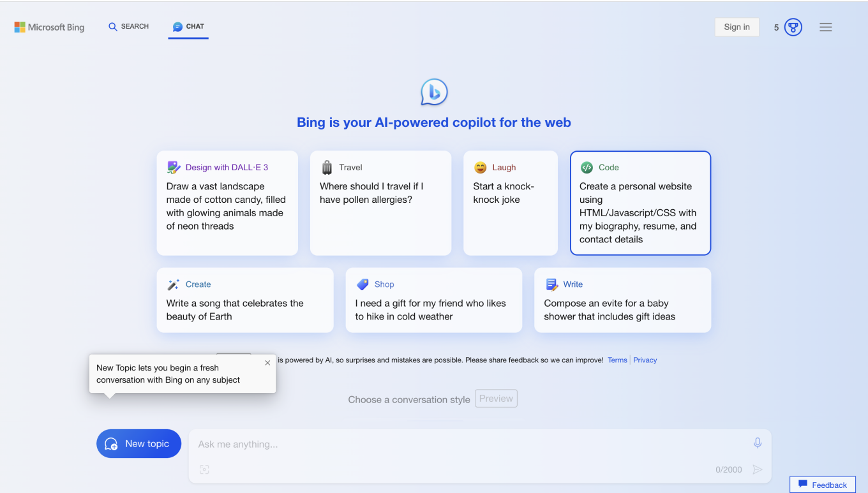The width and height of the screenshot is (868, 493).
Task: Open the hamburger menu icon
Action: coord(825,27)
